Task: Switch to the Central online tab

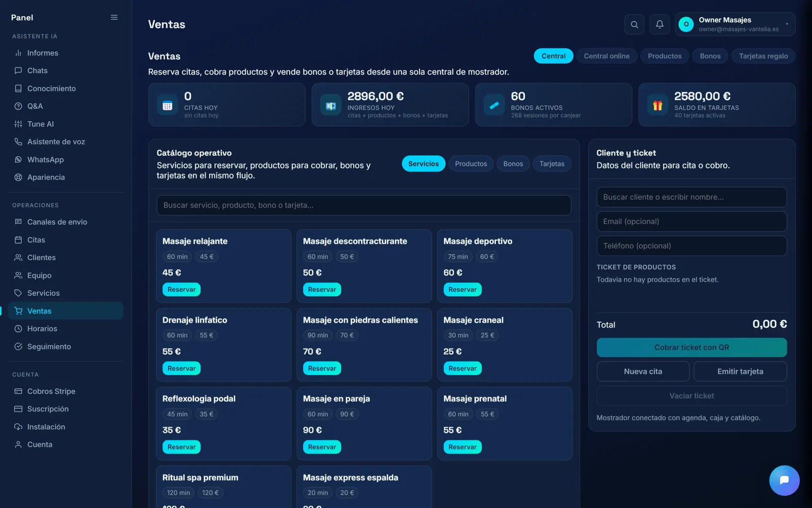Action: coord(606,56)
